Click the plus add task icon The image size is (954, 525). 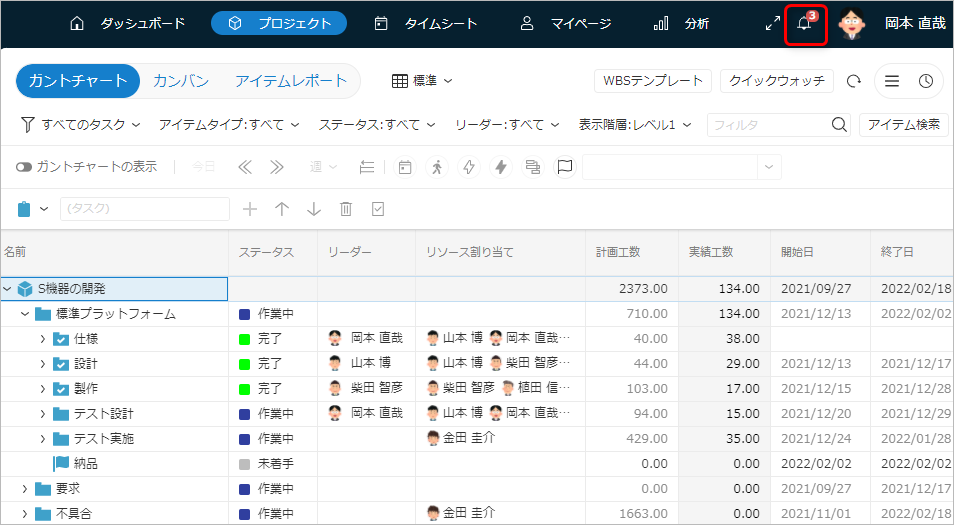250,209
